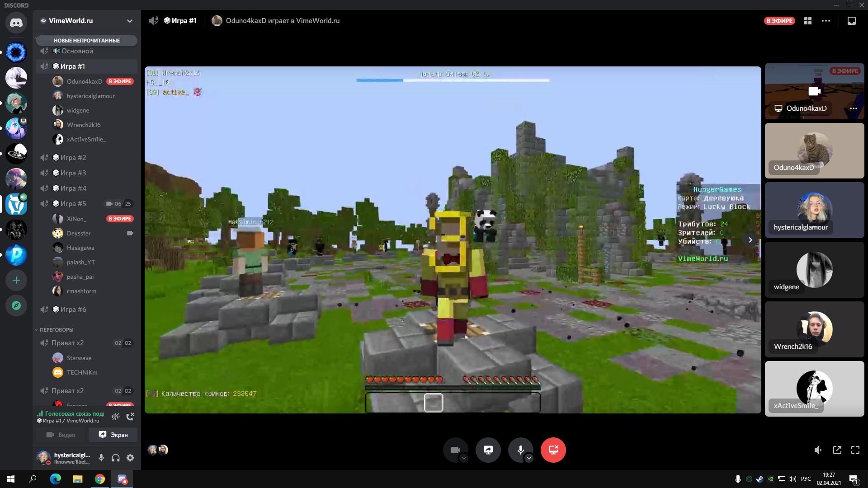The height and width of the screenshot is (488, 868).
Task: Open the blue P server icon
Action: tap(16, 255)
